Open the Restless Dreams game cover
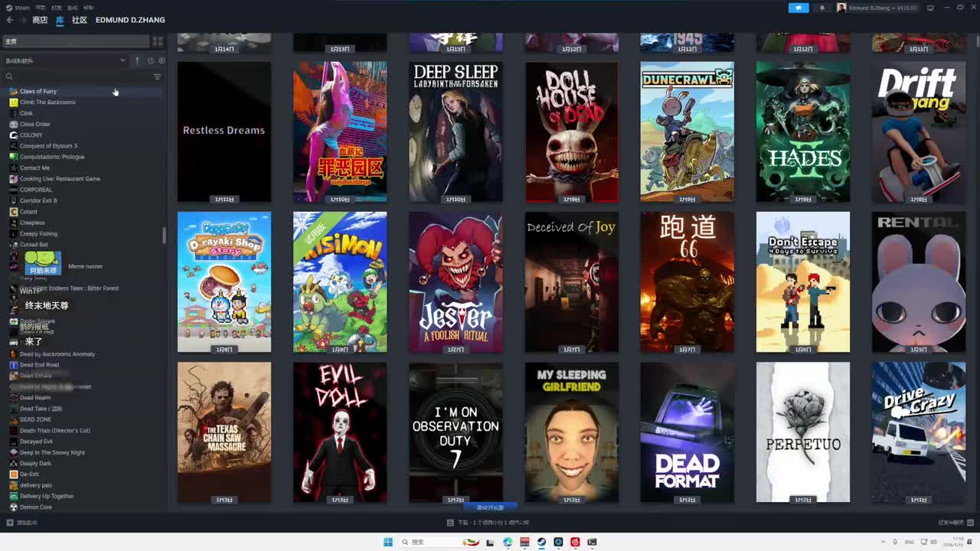The image size is (980, 551). [x=224, y=132]
